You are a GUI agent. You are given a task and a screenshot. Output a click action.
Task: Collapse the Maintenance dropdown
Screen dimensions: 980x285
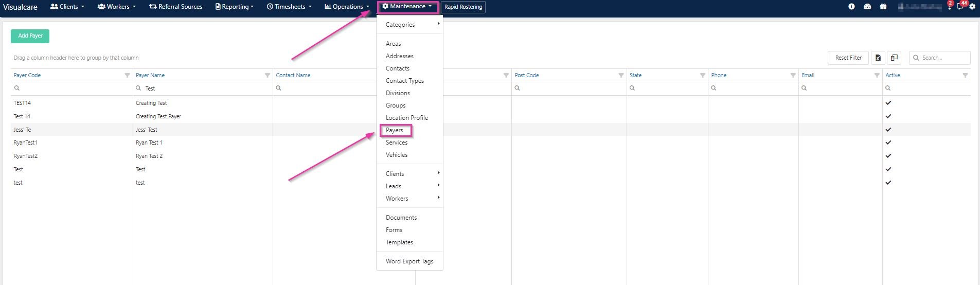407,7
